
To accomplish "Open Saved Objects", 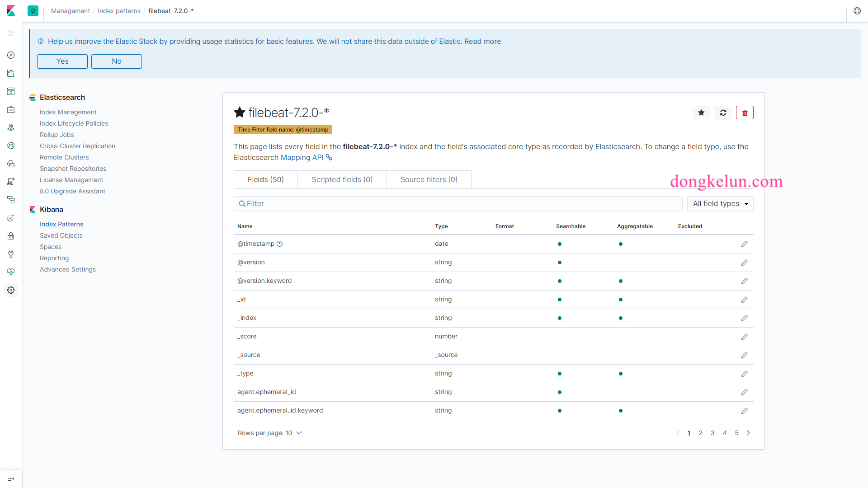I will pos(61,235).
